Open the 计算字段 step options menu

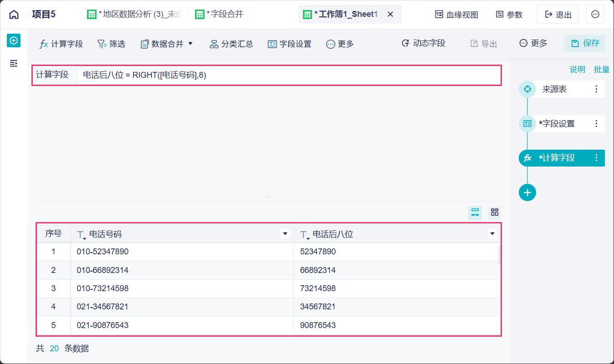597,158
